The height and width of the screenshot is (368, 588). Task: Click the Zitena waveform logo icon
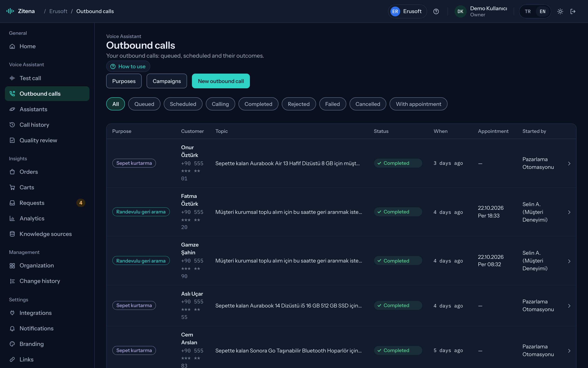click(x=10, y=11)
